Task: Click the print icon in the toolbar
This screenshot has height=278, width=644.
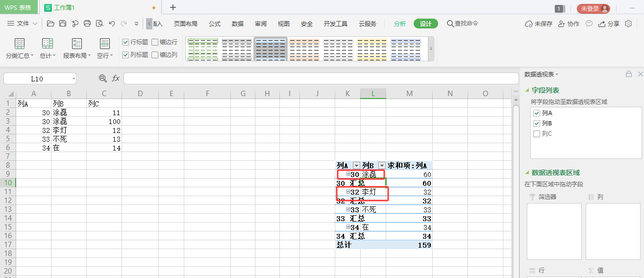Action: (87, 24)
